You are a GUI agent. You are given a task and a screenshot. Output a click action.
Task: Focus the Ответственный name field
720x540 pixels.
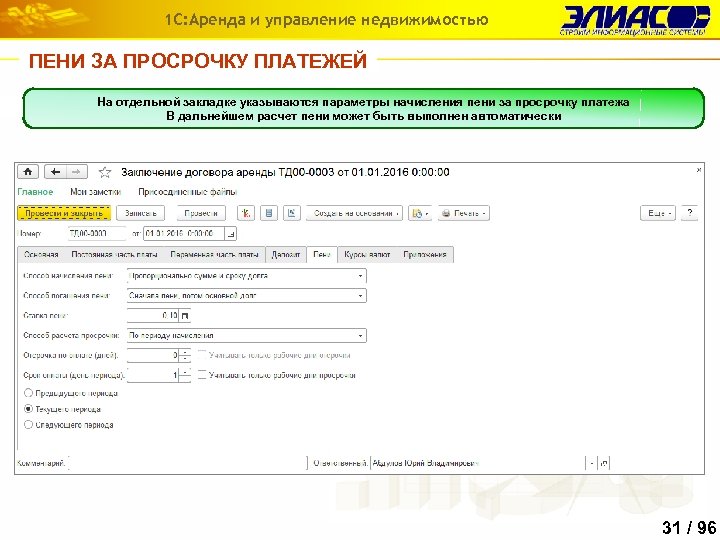478,463
